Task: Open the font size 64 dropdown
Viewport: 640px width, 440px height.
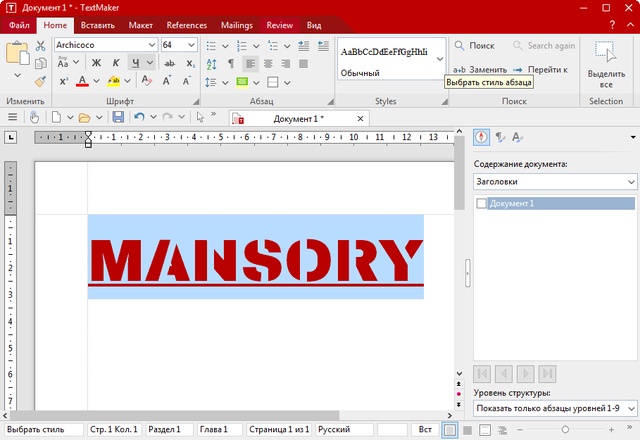Action: tap(191, 45)
